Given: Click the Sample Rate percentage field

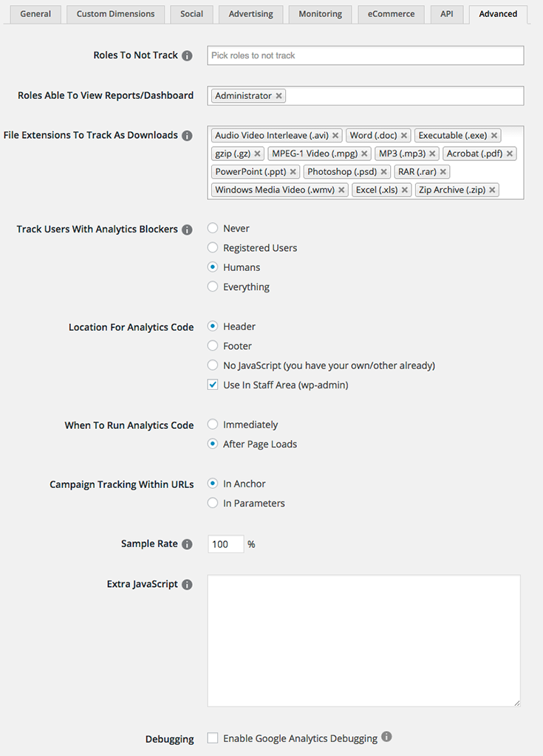Looking at the screenshot, I should point(225,544).
